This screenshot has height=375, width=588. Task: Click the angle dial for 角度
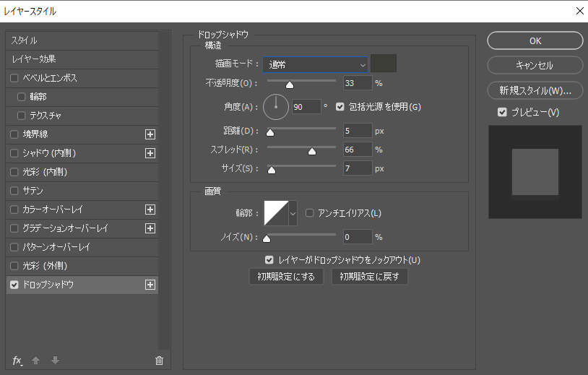click(x=276, y=107)
